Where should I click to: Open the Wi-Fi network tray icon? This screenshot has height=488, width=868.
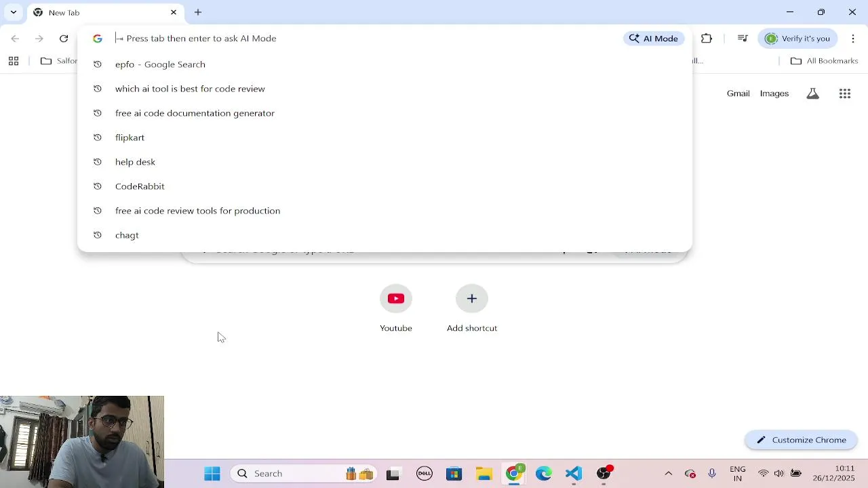tap(764, 474)
